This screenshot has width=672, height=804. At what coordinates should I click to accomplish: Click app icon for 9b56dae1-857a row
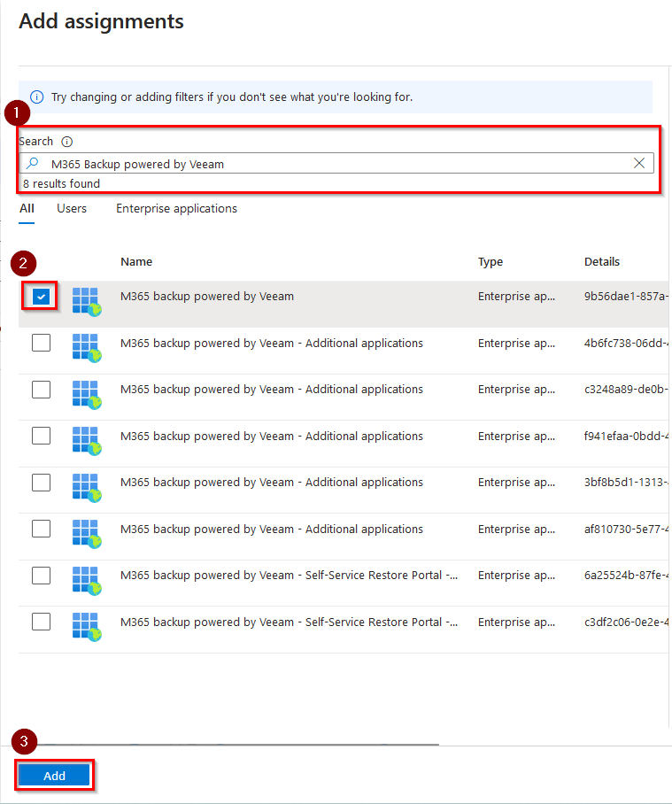click(x=87, y=301)
